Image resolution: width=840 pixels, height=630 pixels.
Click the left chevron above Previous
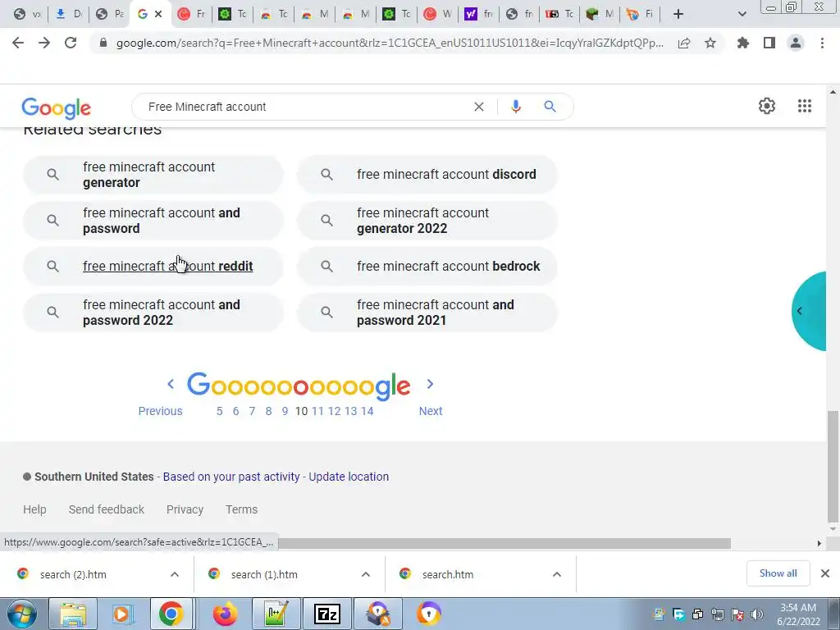click(171, 384)
